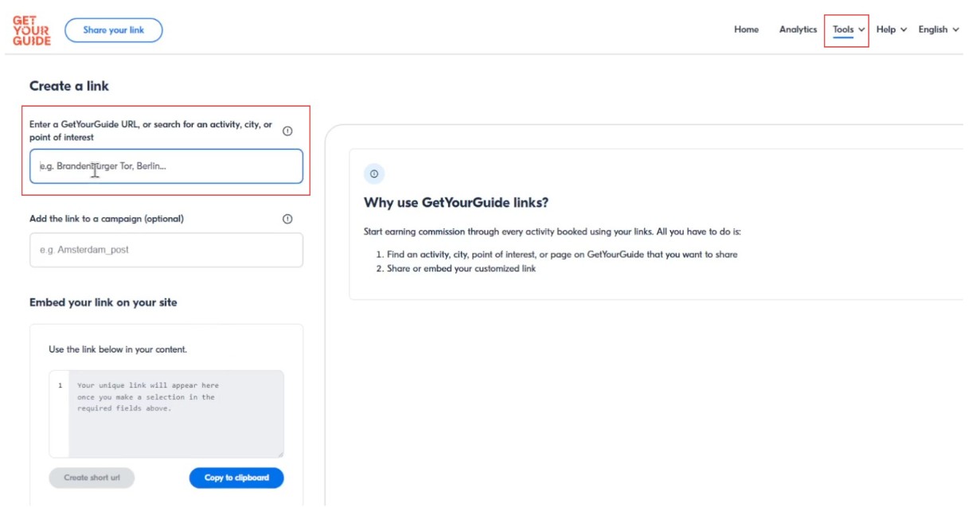Open the Tools dropdown menu
The height and width of the screenshot is (507, 980).
point(848,30)
